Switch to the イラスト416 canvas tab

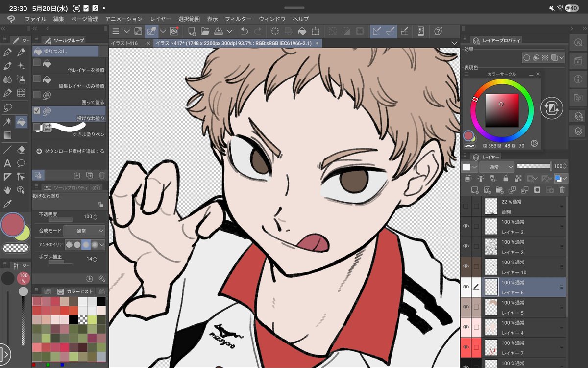point(124,43)
